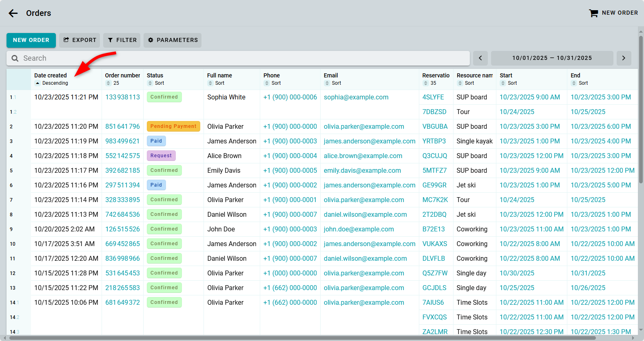This screenshot has height=341, width=644.
Task: Go to previous date range with left chevron
Action: (480, 58)
